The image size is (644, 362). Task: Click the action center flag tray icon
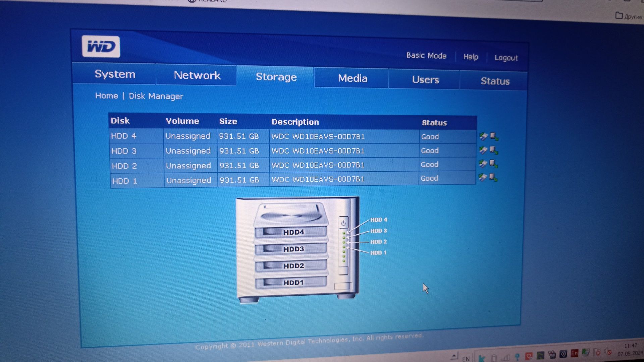coord(597,352)
